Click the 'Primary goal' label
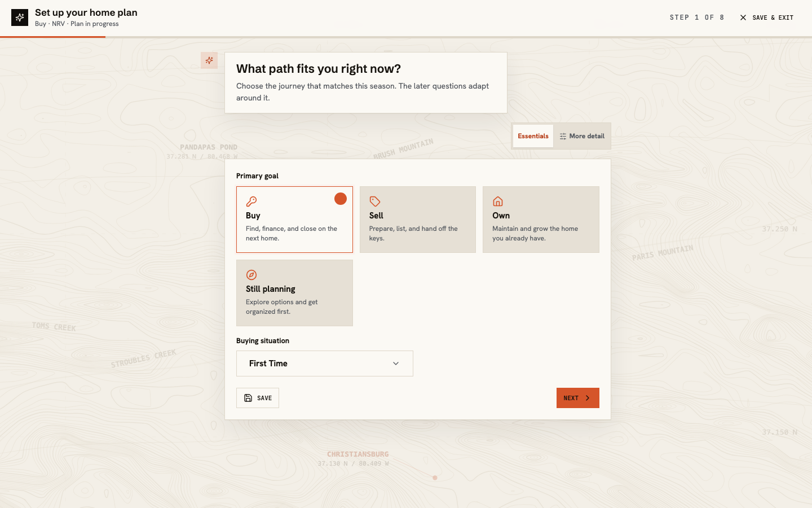This screenshot has width=812, height=508. coord(257,176)
